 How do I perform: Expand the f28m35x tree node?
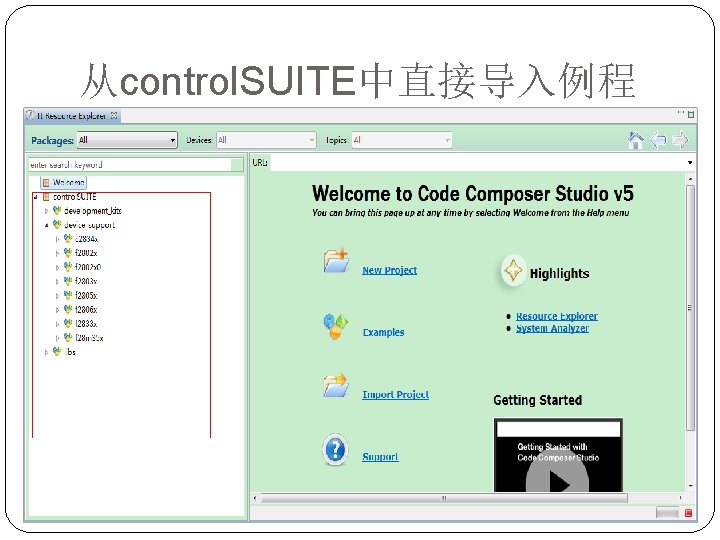(57, 338)
